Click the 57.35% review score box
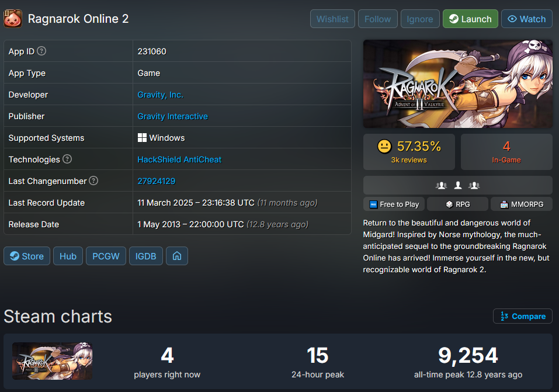Screen dimensions: 559x392 click(409, 151)
